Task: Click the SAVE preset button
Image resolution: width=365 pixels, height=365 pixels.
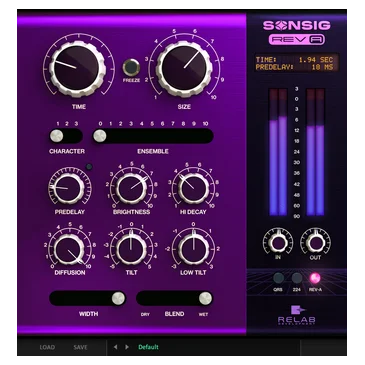Action: (80, 347)
